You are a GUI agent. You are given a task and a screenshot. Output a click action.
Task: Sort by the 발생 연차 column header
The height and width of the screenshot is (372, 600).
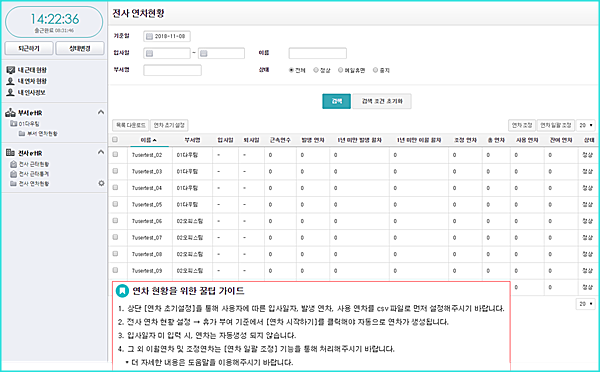(313, 140)
